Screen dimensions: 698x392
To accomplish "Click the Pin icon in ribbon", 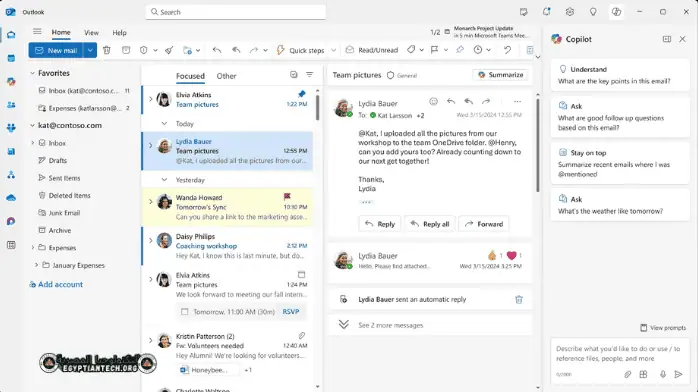I will coord(460,50).
